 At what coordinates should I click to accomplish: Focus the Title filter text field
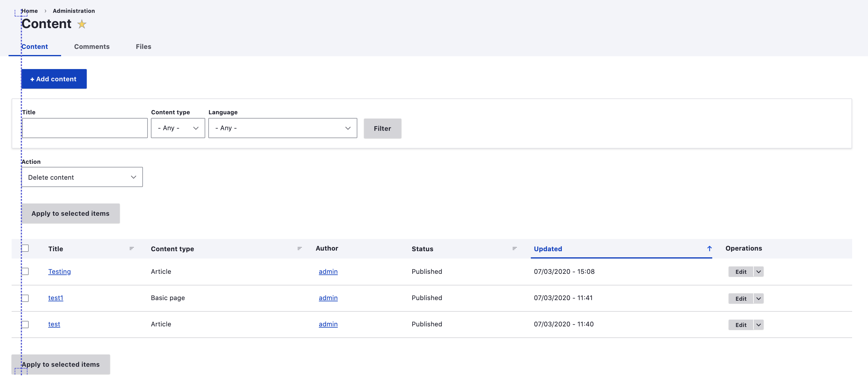click(x=85, y=128)
